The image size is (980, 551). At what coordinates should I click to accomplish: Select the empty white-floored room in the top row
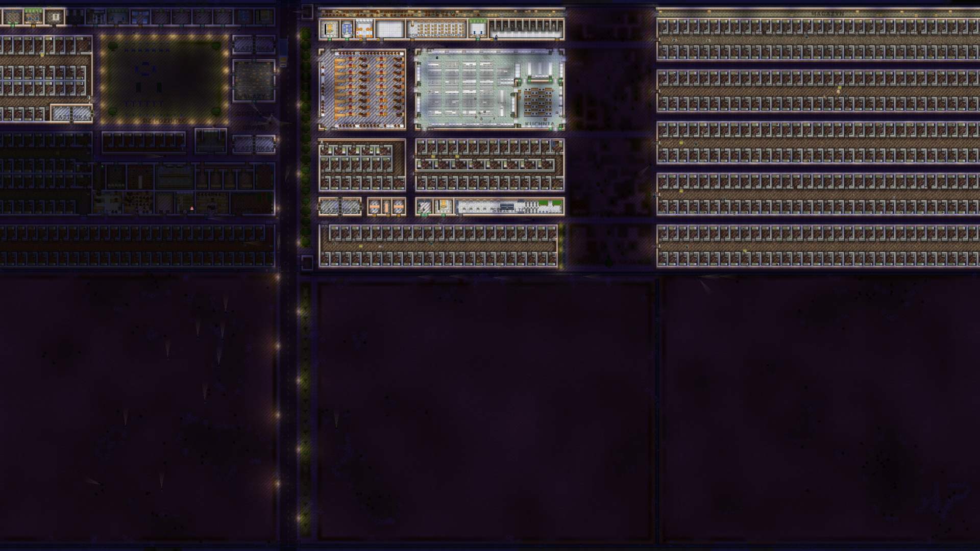pyautogui.click(x=390, y=29)
